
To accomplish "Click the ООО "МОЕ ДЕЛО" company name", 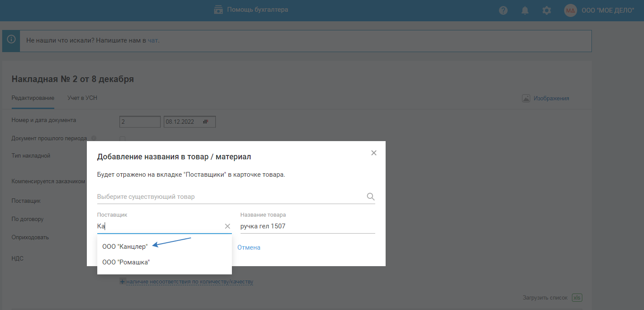I will 608,11.
